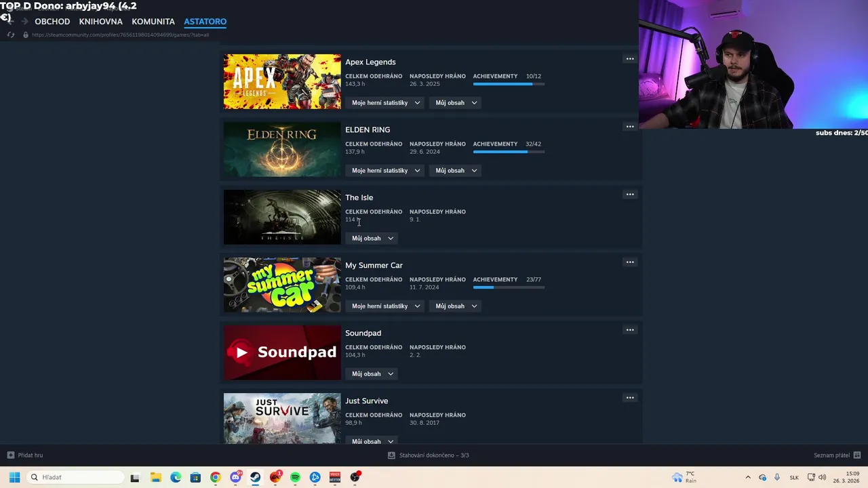
Task: Open the Apex Legends game title link
Action: click(x=370, y=62)
